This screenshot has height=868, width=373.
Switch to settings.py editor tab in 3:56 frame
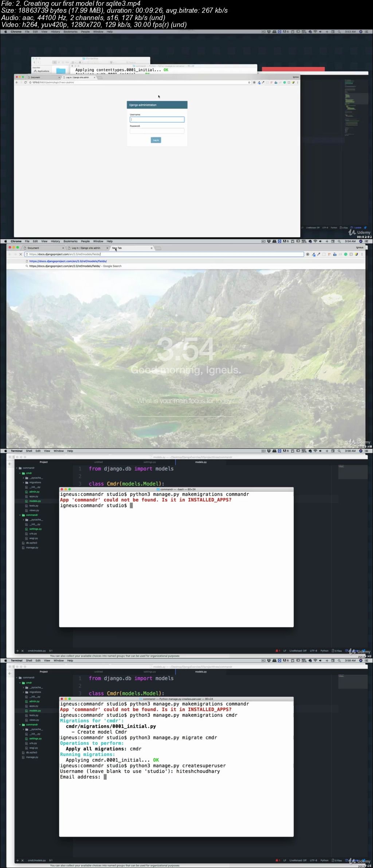pos(150,462)
